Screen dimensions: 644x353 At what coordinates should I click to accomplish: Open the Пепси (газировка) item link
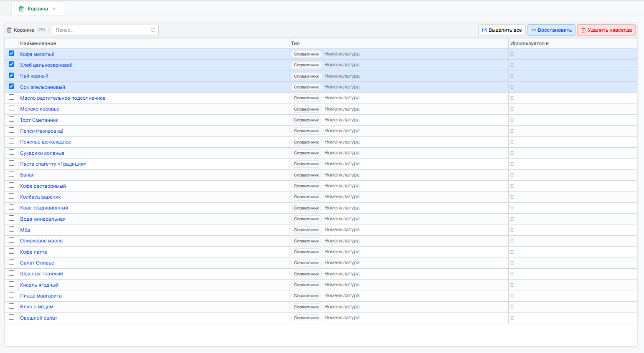(42, 131)
